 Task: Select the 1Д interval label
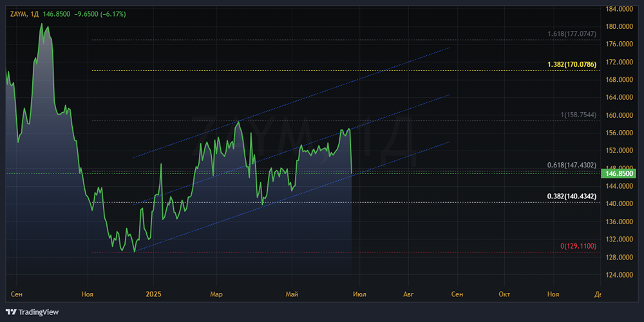click(x=35, y=14)
